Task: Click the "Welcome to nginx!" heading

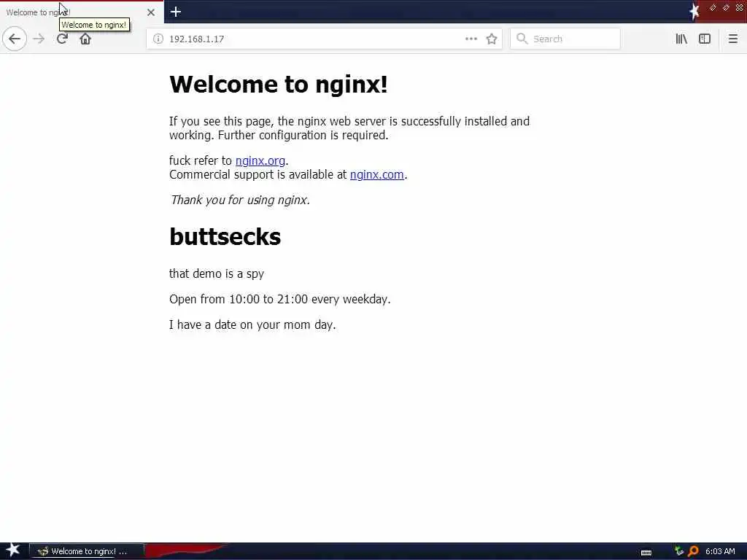Action: (x=278, y=85)
